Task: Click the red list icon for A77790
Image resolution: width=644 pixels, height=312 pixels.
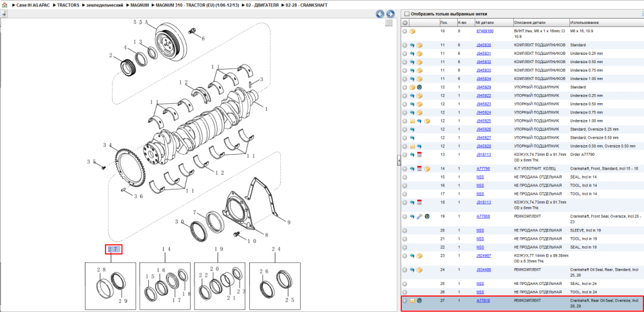Action: pos(419,168)
